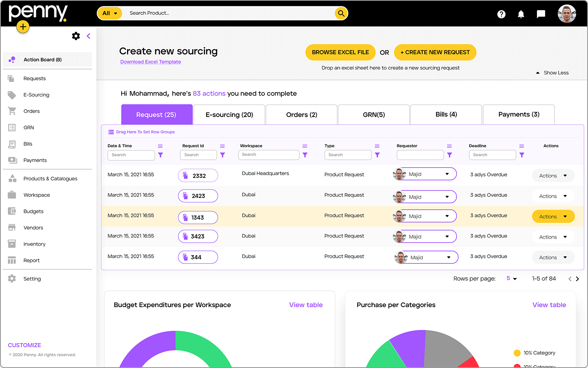This screenshot has width=588, height=368.
Task: Open sidebar settings gear icon
Action: point(76,36)
